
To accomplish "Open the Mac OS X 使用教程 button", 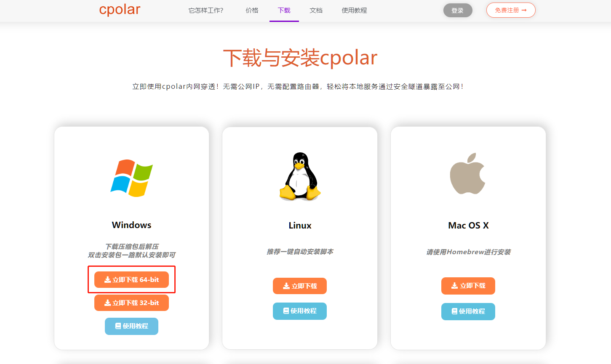I will coord(468,311).
